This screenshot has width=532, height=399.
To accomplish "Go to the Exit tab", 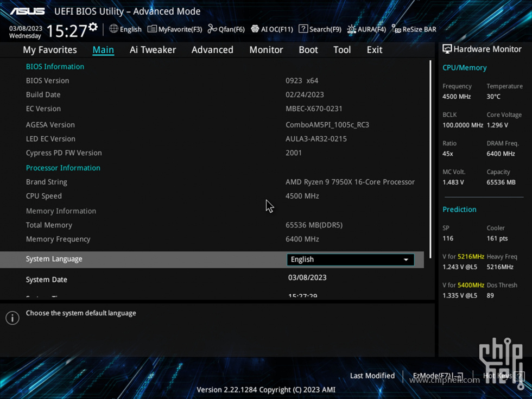I will 375,50.
